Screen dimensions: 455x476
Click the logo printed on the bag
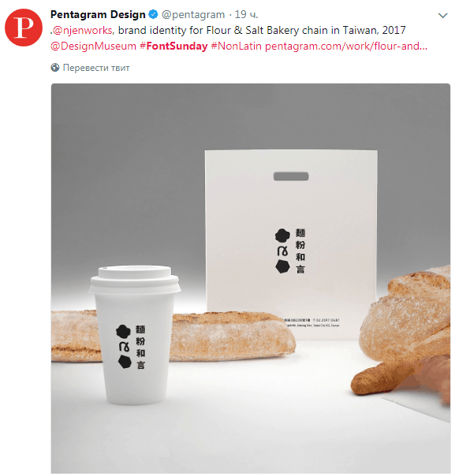pyautogui.click(x=290, y=251)
